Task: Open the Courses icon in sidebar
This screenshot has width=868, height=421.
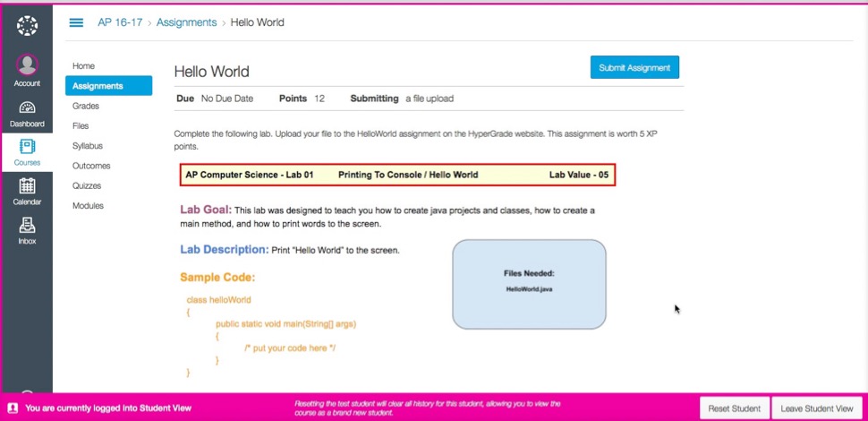Action: point(27,146)
